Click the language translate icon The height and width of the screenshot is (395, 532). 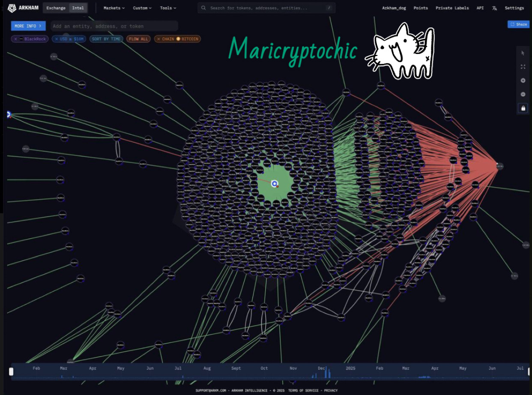pos(495,8)
